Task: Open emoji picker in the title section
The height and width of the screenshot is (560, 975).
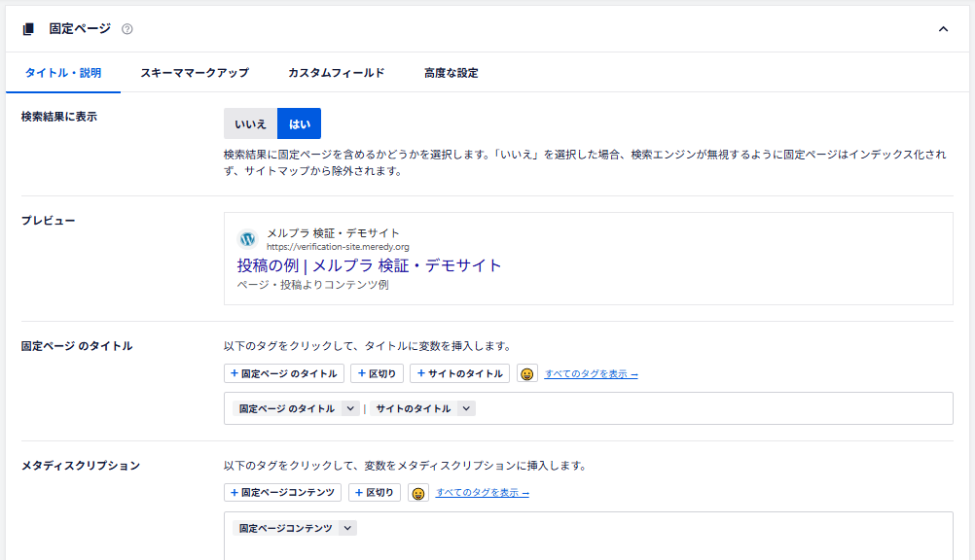Action: tap(526, 373)
